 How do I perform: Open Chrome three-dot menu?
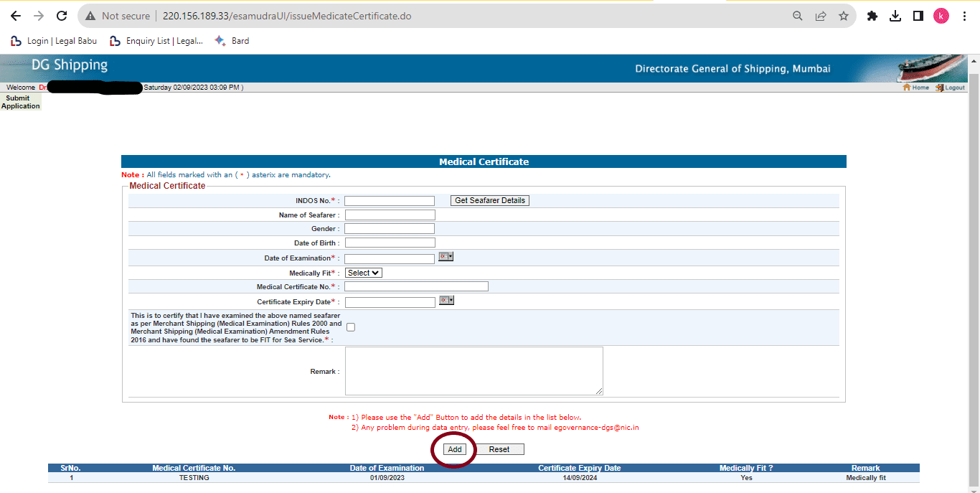click(964, 16)
